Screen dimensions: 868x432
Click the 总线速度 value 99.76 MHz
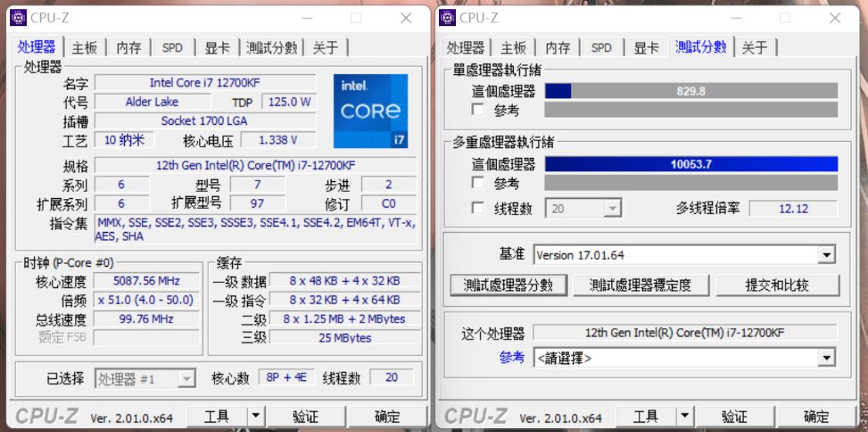point(147,319)
